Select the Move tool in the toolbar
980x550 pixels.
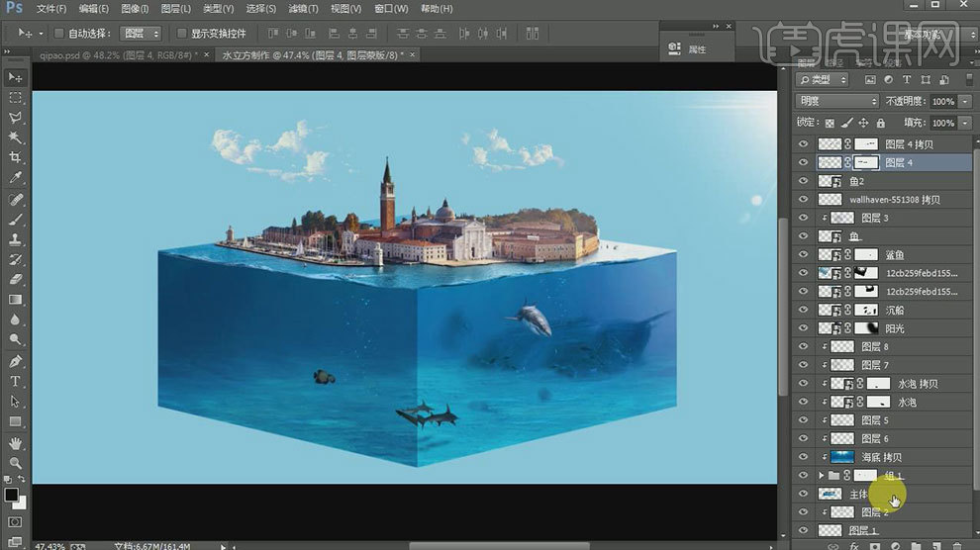pyautogui.click(x=15, y=77)
